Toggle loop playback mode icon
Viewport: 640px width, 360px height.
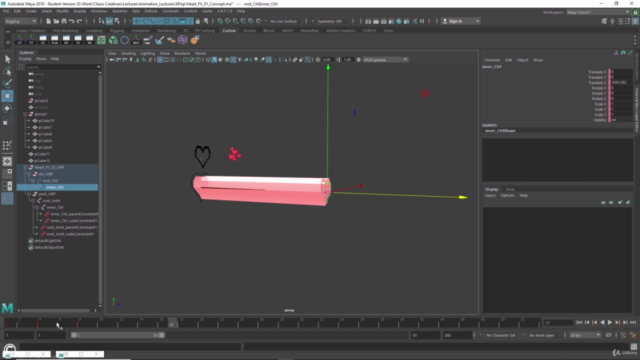pyautogui.click(x=609, y=335)
